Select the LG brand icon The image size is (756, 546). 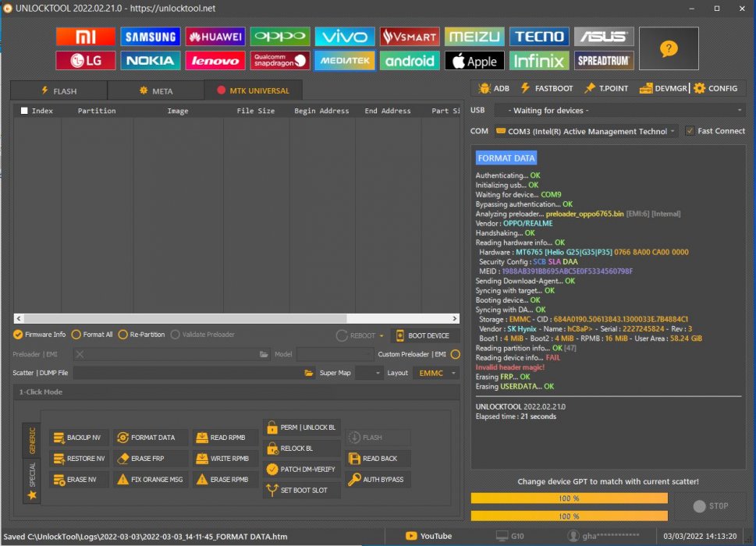tap(85, 61)
